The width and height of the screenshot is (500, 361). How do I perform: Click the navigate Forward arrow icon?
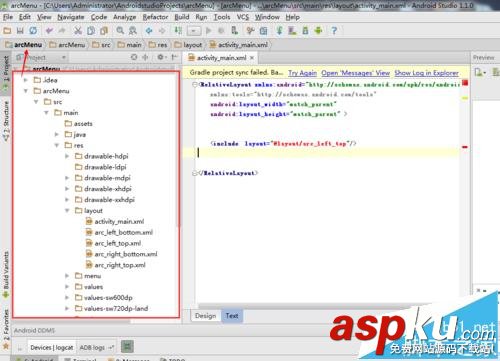click(162, 31)
